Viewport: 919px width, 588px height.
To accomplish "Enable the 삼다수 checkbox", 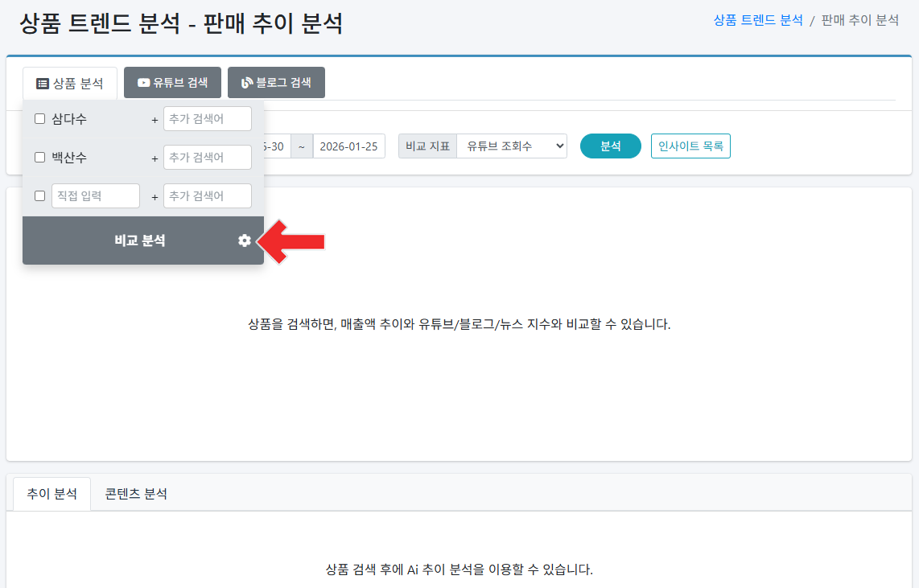I will click(x=39, y=118).
